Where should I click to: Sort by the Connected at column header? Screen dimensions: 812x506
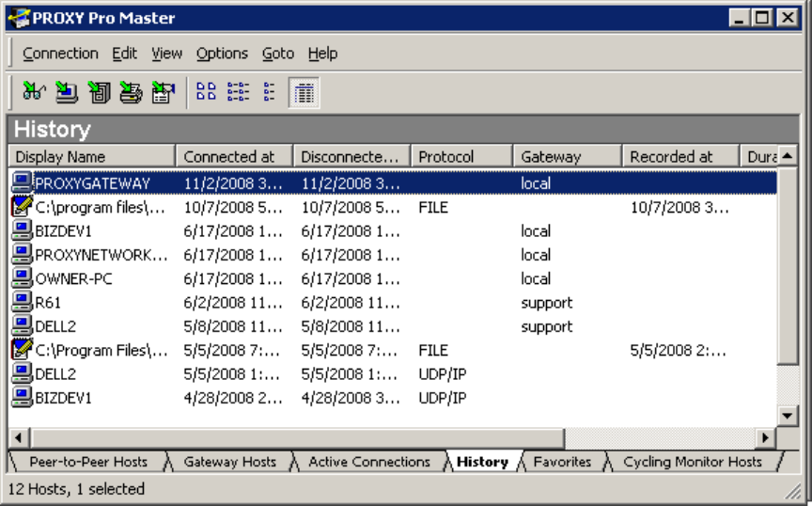click(235, 156)
